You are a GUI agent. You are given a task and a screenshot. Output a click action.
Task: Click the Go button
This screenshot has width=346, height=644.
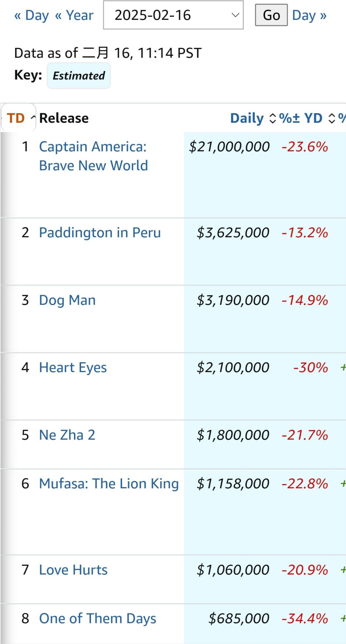pos(271,15)
